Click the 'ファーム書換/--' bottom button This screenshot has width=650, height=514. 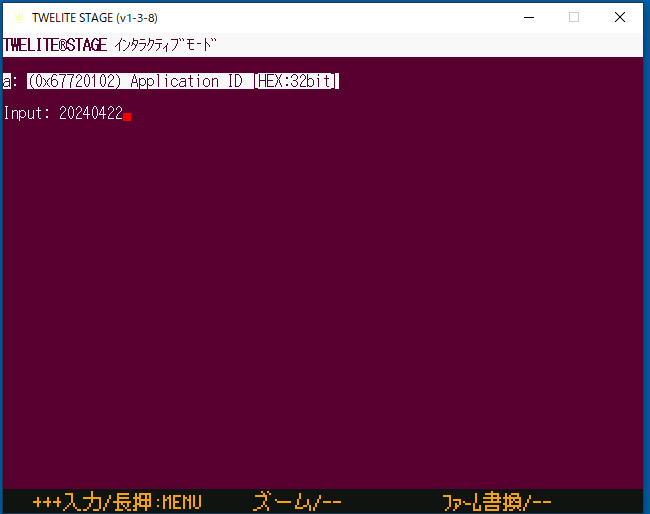coord(497,502)
